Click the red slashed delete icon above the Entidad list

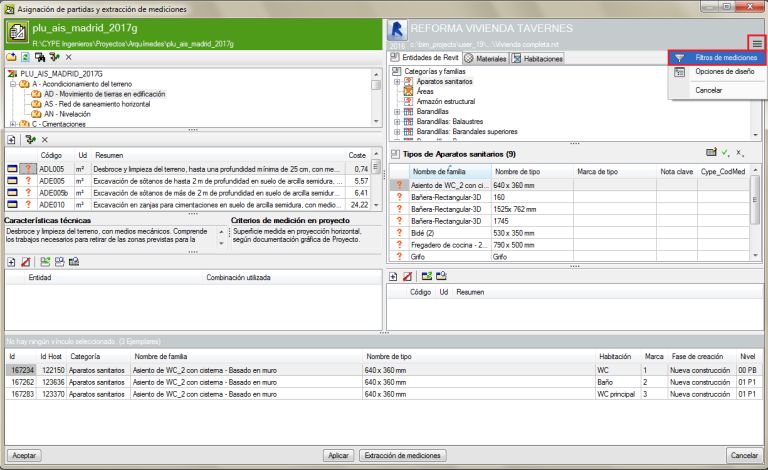(25, 262)
